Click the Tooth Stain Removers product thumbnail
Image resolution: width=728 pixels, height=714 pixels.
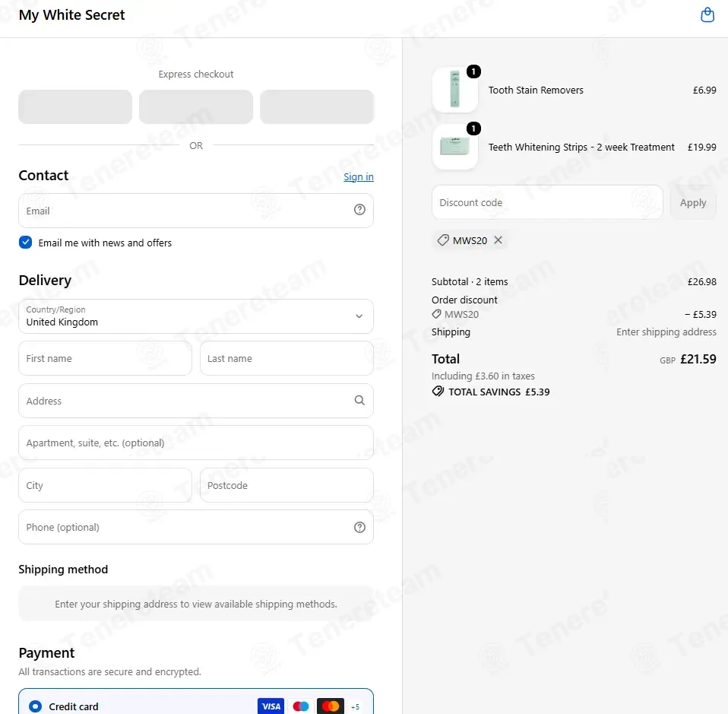(455, 90)
